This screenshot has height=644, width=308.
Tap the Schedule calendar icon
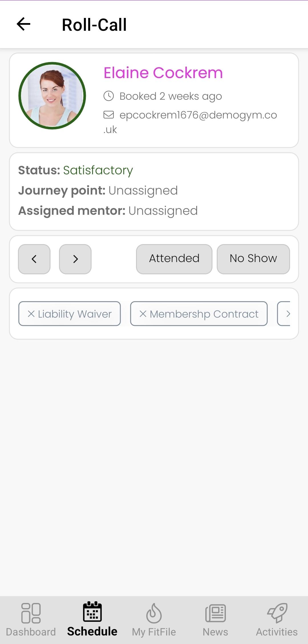92,612
